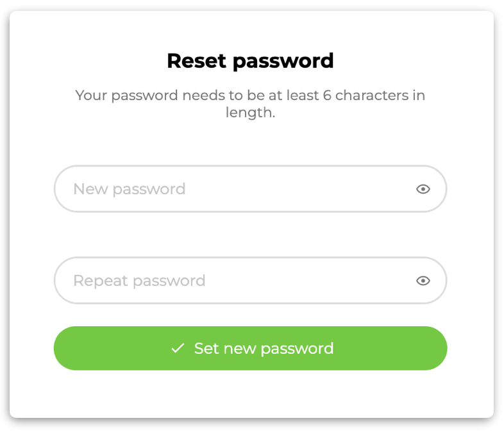Click the checkmark icon on the green button
Viewport: 504px width, 432px height.
pyautogui.click(x=178, y=348)
